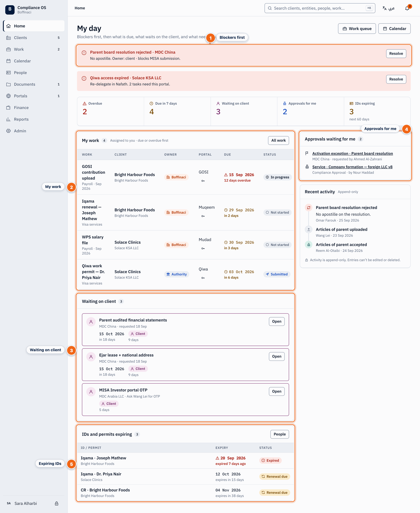Screen dimensions: 420x513
Task: Click the key icon under Qiwa portal
Action: tap(203, 278)
